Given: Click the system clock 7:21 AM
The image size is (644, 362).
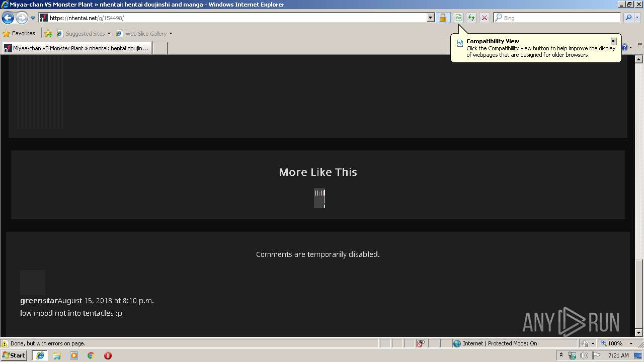Looking at the screenshot, I should (618, 355).
